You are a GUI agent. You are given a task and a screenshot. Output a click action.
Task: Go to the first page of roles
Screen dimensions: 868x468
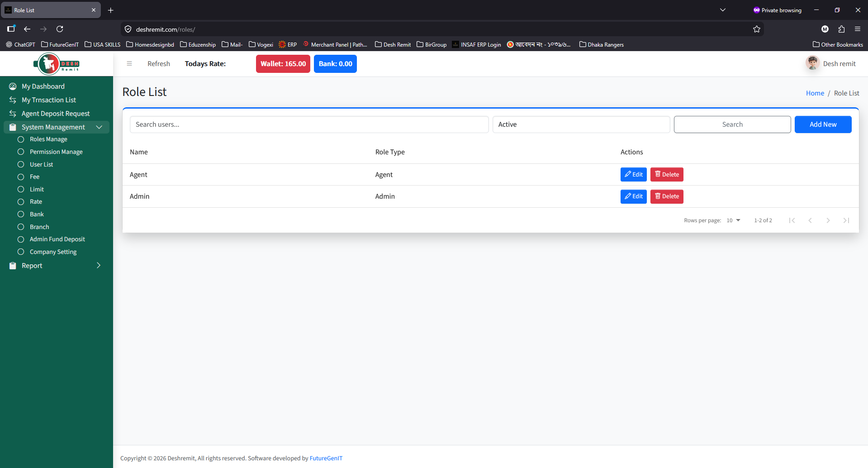(x=792, y=220)
